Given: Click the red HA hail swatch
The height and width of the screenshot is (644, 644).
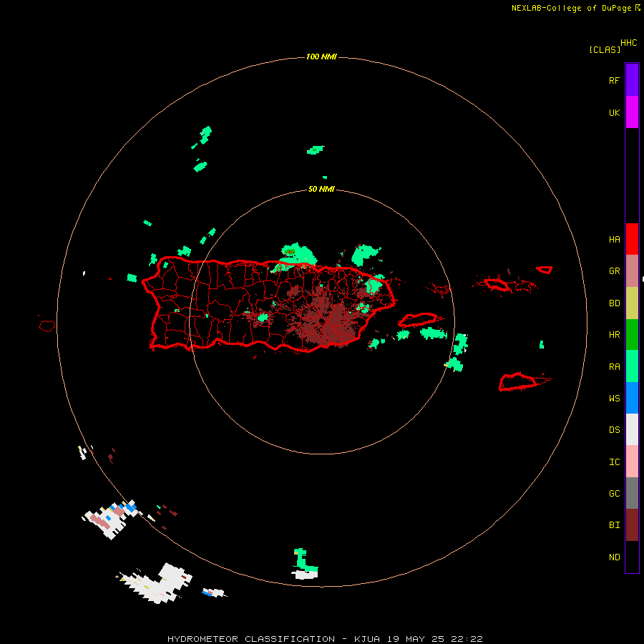Looking at the screenshot, I should tap(632, 239).
